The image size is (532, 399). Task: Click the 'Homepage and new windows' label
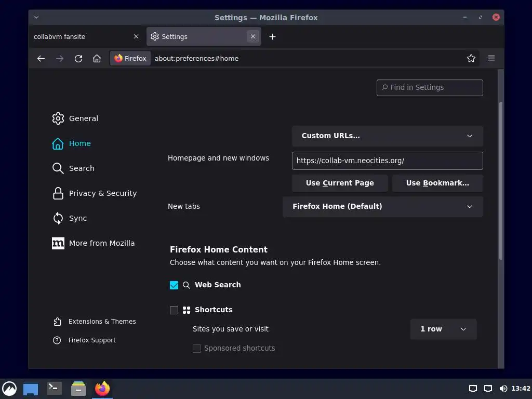tap(219, 158)
